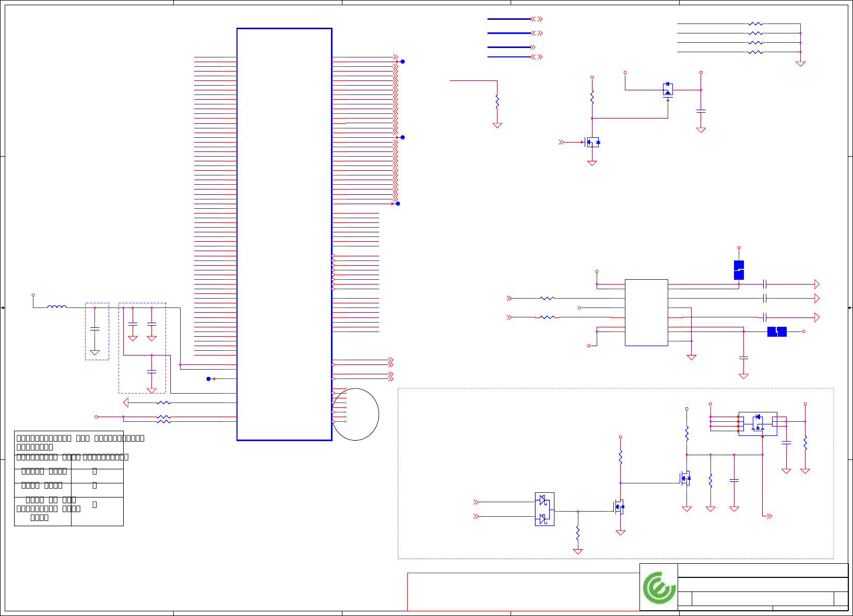Select the MOSFET driven by the upper input port
The width and height of the screenshot is (853, 616).
tap(591, 142)
